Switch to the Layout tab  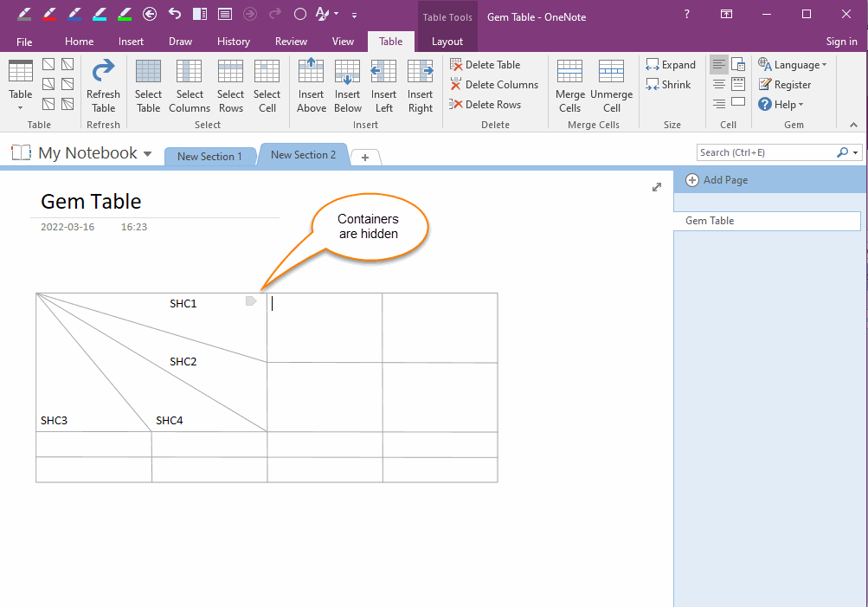(447, 42)
